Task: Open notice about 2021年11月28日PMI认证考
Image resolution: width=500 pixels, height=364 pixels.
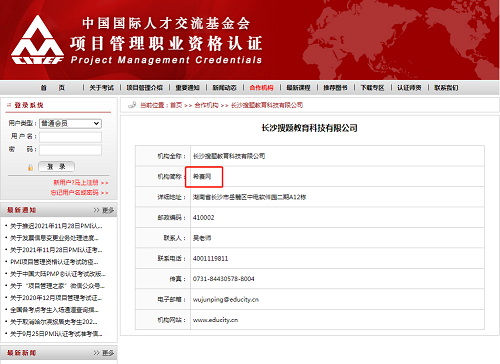Action: point(56,250)
